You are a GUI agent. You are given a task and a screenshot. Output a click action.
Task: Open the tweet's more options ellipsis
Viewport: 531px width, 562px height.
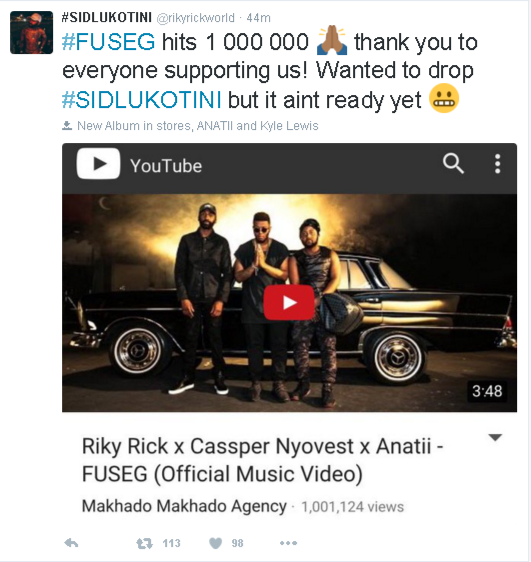click(x=288, y=543)
